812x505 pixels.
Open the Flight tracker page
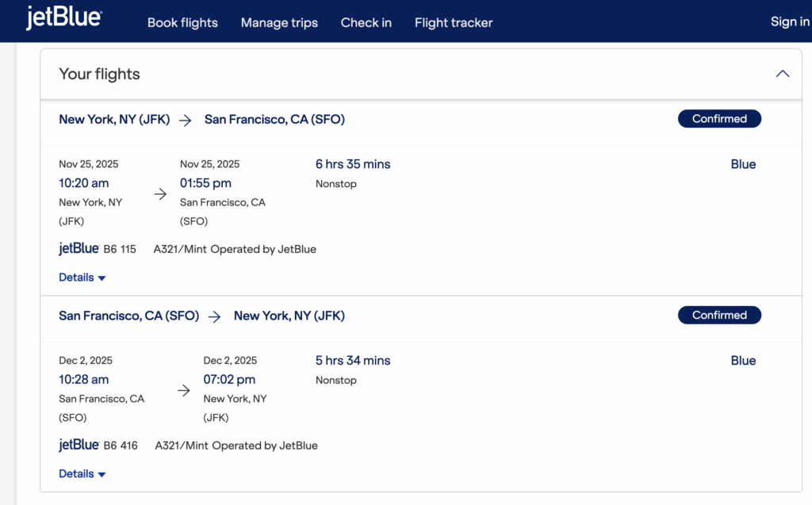click(x=453, y=22)
